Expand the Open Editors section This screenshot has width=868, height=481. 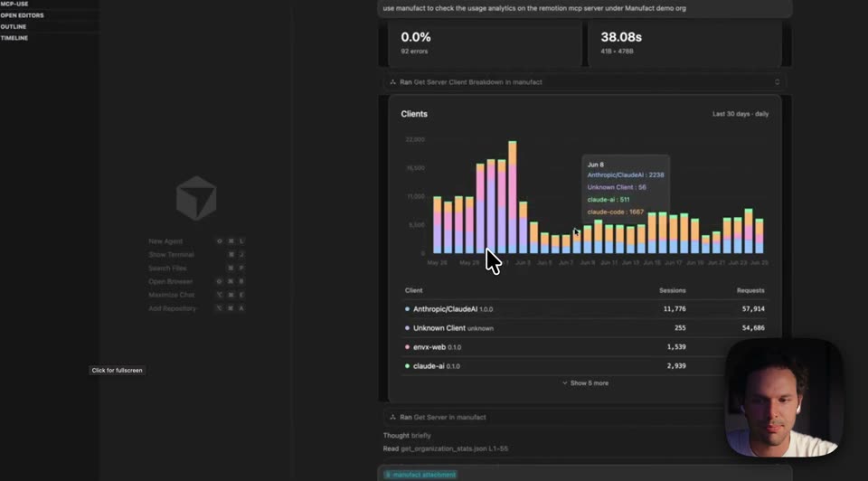pos(22,15)
